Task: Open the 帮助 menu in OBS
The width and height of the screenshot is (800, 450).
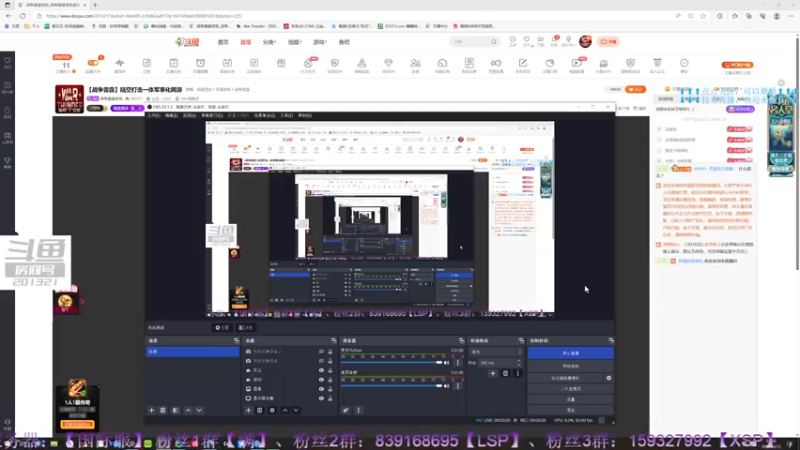Action: pyautogui.click(x=305, y=116)
